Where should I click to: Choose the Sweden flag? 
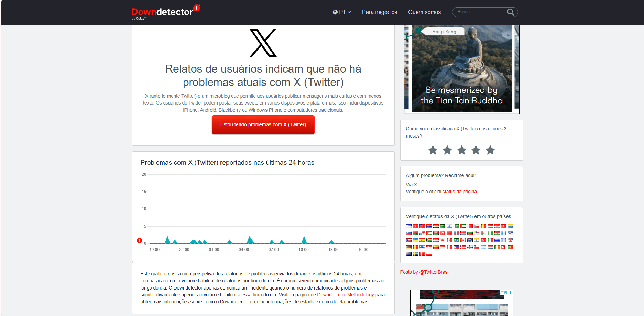(x=415, y=254)
